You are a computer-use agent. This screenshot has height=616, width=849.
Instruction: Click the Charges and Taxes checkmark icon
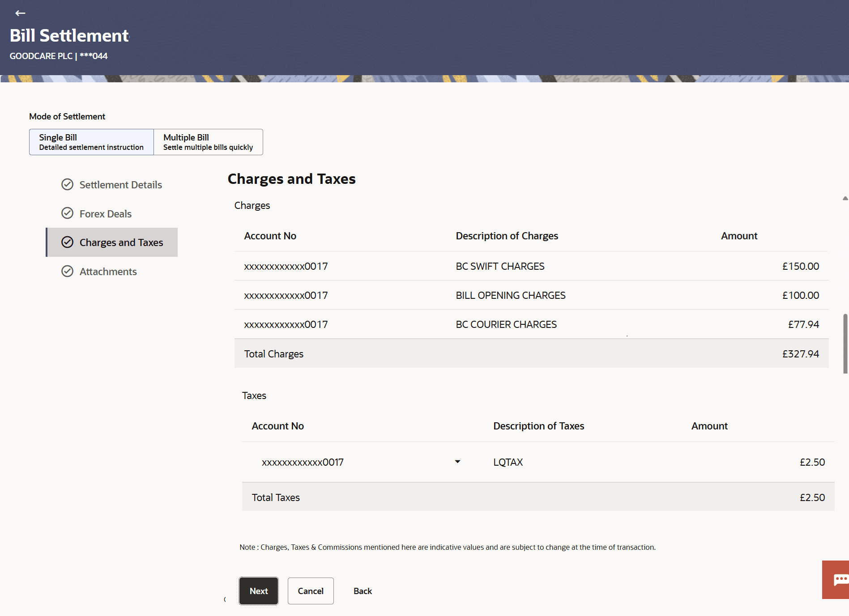67,242
